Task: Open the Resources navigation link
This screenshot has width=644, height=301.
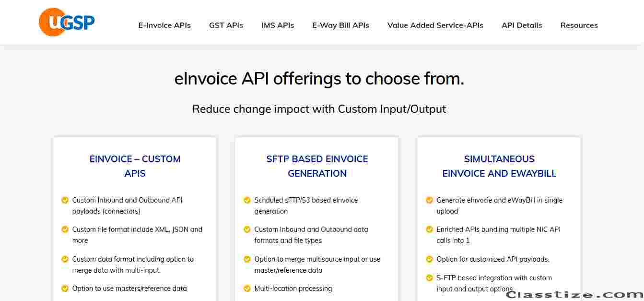Action: pos(579,25)
